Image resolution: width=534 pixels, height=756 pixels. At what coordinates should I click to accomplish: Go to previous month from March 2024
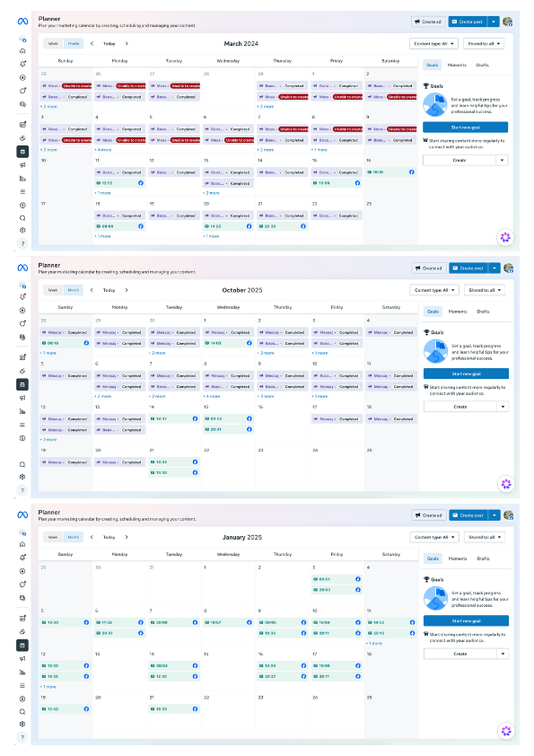92,43
